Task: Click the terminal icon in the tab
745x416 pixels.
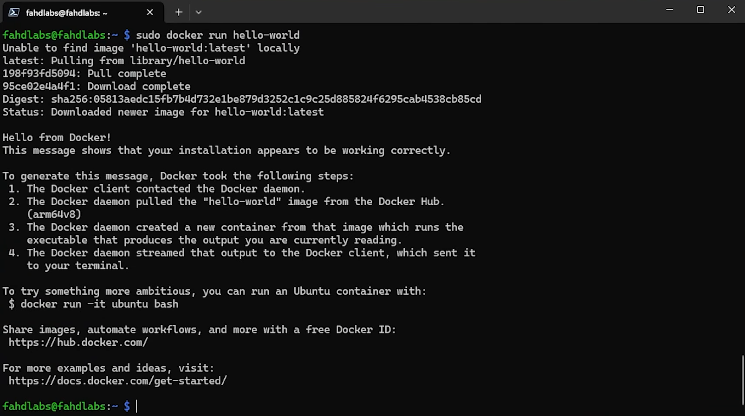Action: point(15,12)
